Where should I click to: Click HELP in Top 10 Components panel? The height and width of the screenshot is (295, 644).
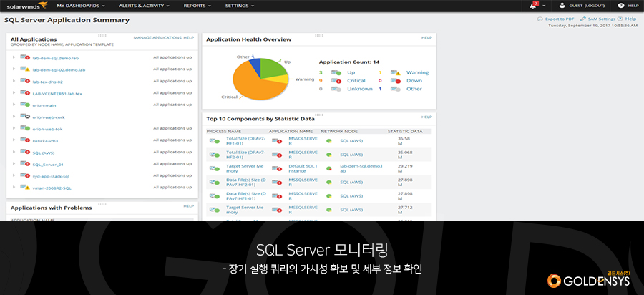426,117
